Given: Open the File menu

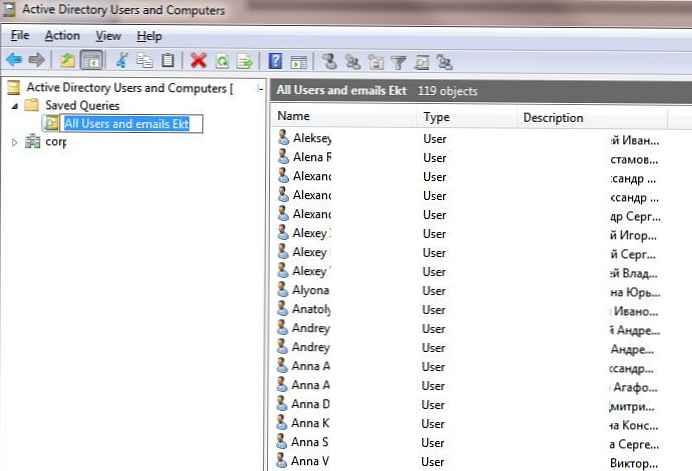Looking at the screenshot, I should [x=20, y=36].
